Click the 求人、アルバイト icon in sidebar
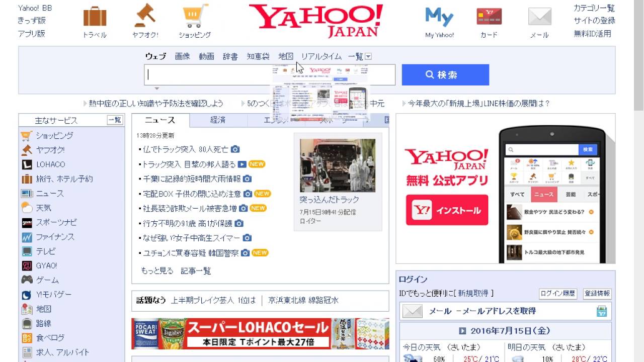Viewport: 644px width, 362px height. coord(27,352)
